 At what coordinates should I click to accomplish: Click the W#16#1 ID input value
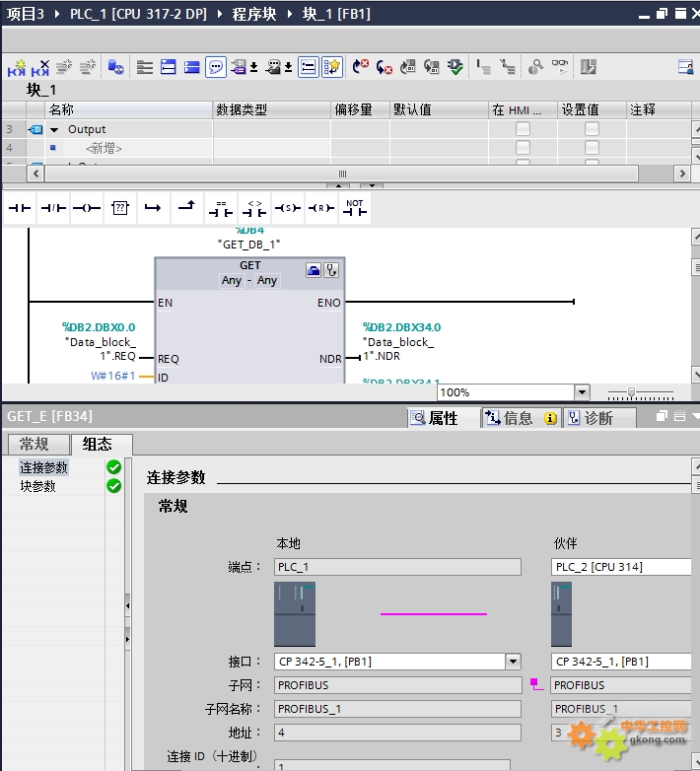112,376
